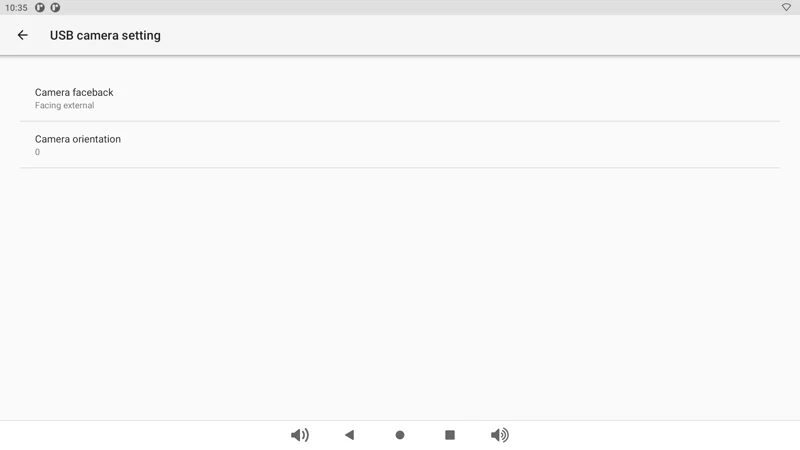Screen dimensions: 800x450
Task: Raise volume with the right speaker icon
Action: point(499,435)
